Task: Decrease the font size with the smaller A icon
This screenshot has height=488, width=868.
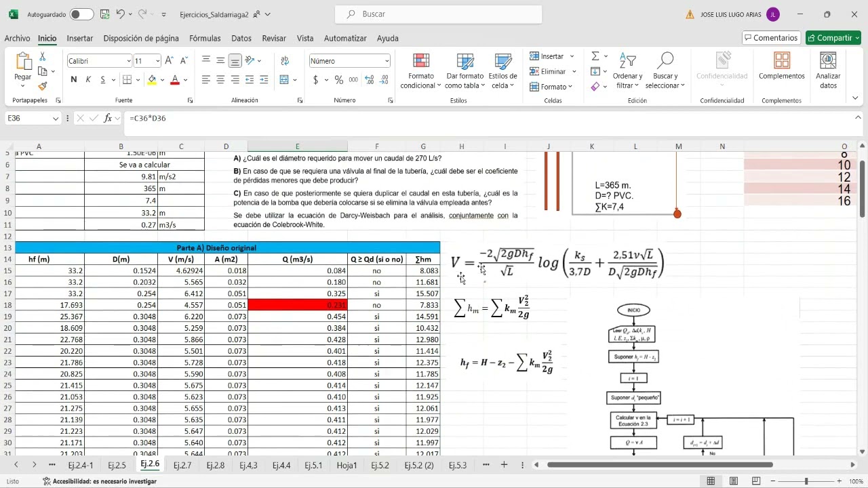Action: [185, 61]
